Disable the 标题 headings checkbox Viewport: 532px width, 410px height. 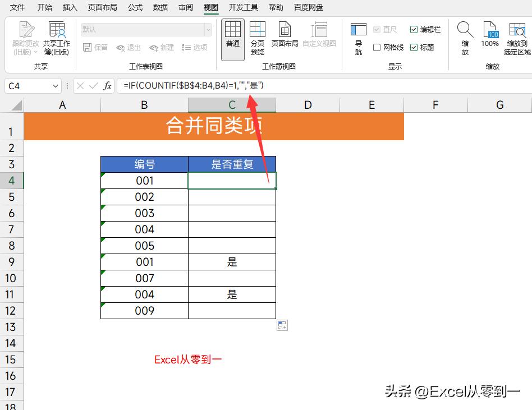pyautogui.click(x=415, y=47)
